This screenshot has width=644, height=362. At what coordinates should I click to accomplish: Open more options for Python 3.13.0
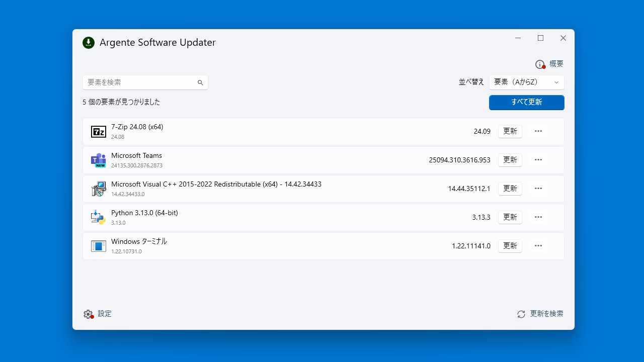click(538, 217)
